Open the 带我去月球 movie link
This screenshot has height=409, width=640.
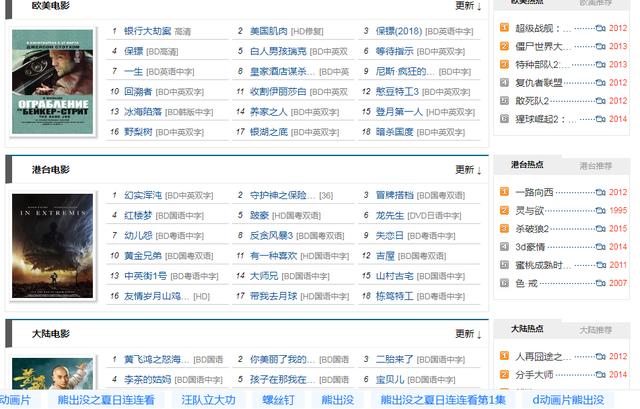click(273, 296)
